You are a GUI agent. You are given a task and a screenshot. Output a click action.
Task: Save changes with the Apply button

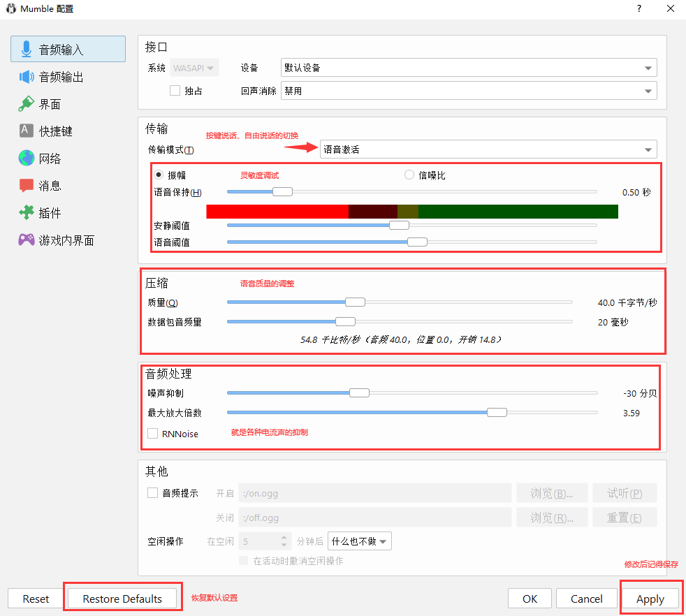coord(650,599)
